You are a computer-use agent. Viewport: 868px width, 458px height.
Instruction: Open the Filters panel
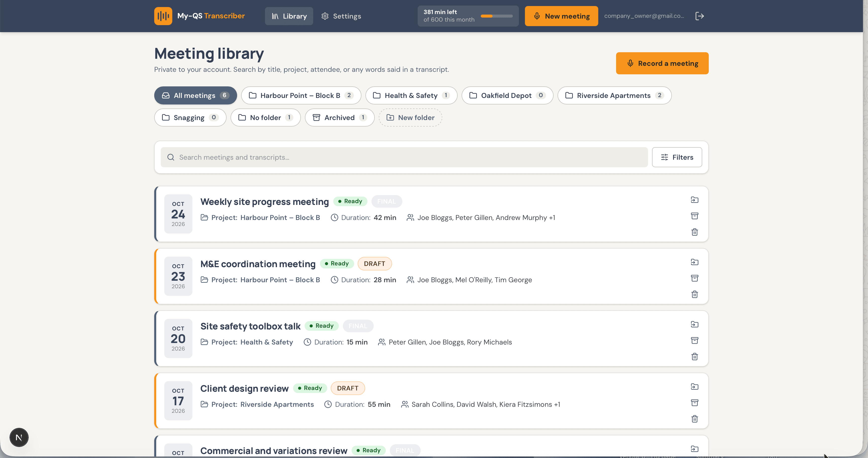[x=677, y=157]
